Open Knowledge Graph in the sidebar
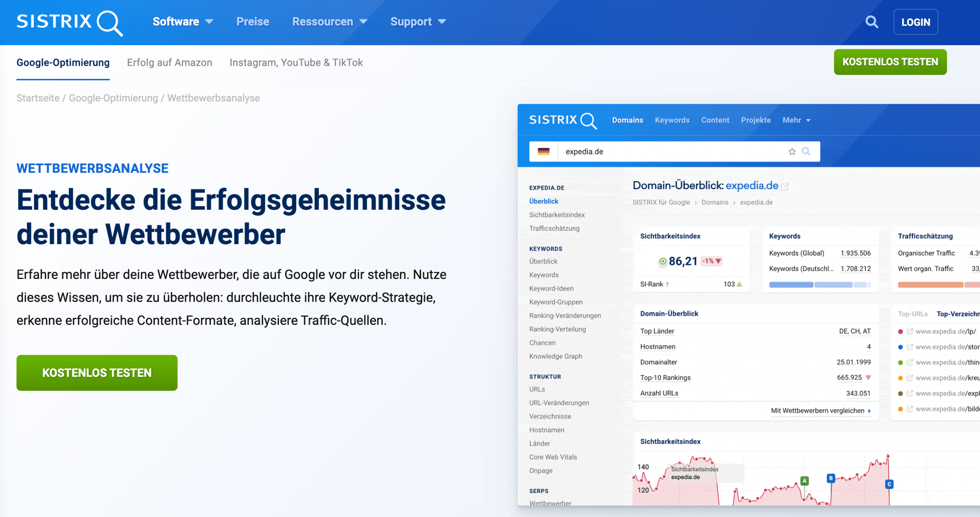 pos(556,356)
